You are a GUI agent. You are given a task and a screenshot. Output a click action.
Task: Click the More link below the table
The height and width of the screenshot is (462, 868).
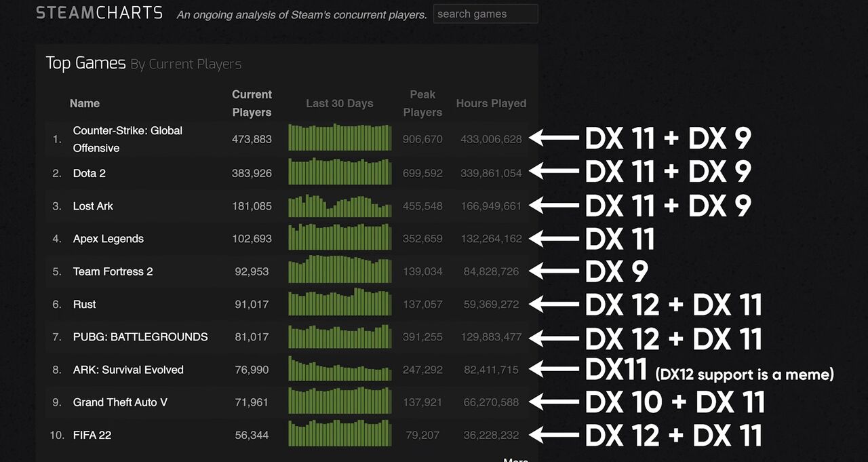[515, 459]
